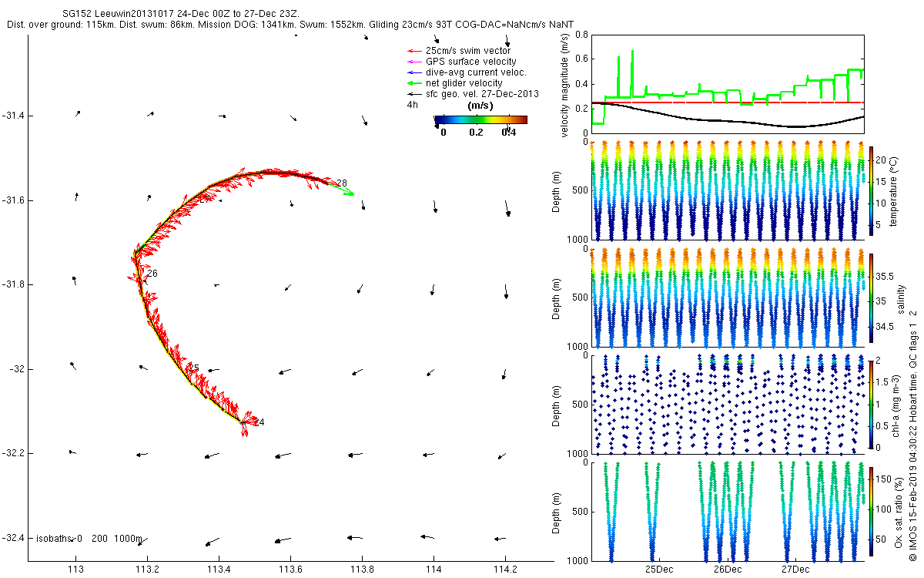This screenshot has height=578, width=924.
Task: Click the '4h' label under the legend
Action: point(412,105)
